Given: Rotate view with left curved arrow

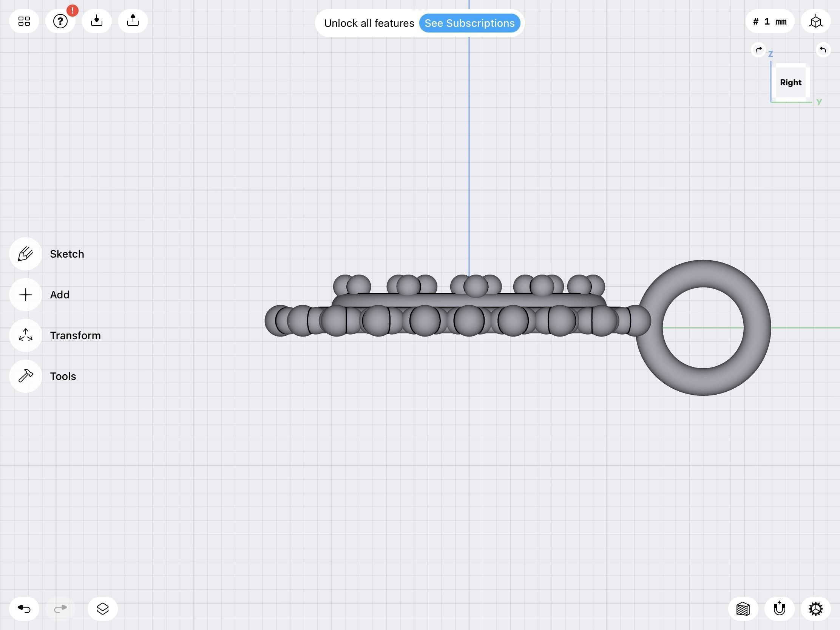Looking at the screenshot, I should (x=758, y=50).
